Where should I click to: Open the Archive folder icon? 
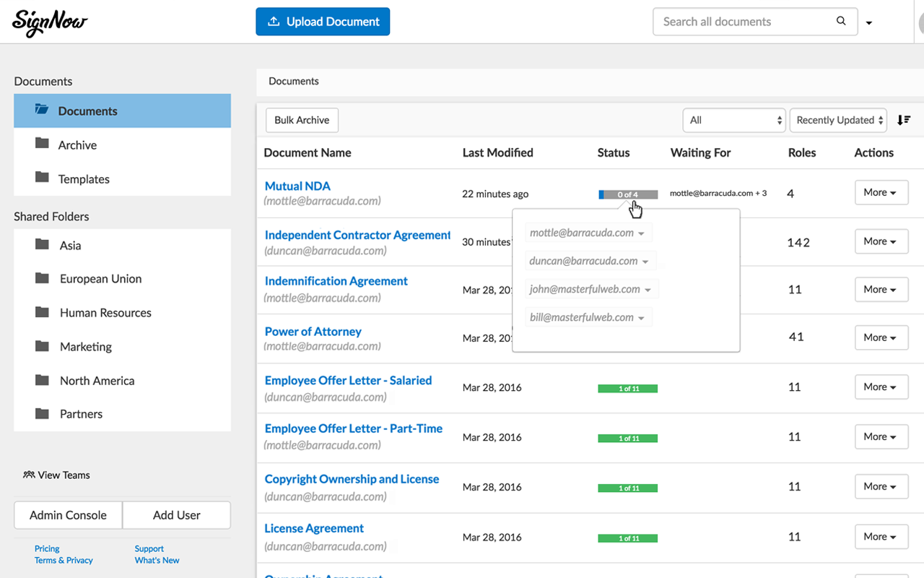(x=42, y=144)
